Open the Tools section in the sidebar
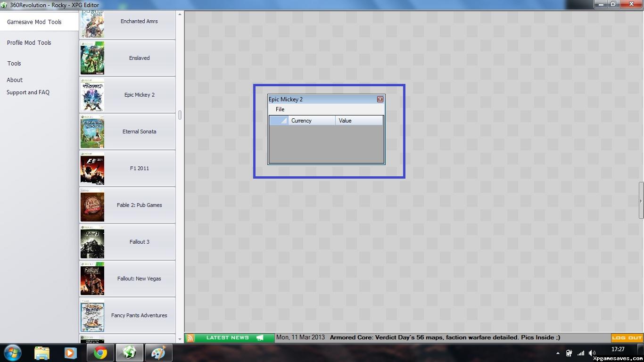Image resolution: width=644 pixels, height=362 pixels. tap(14, 64)
